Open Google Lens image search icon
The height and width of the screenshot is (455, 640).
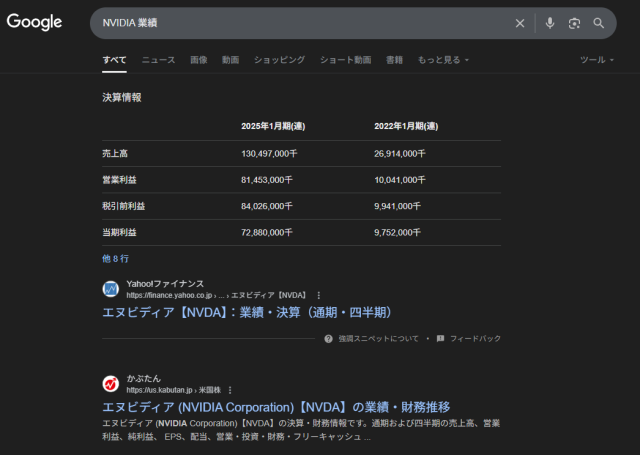point(574,23)
